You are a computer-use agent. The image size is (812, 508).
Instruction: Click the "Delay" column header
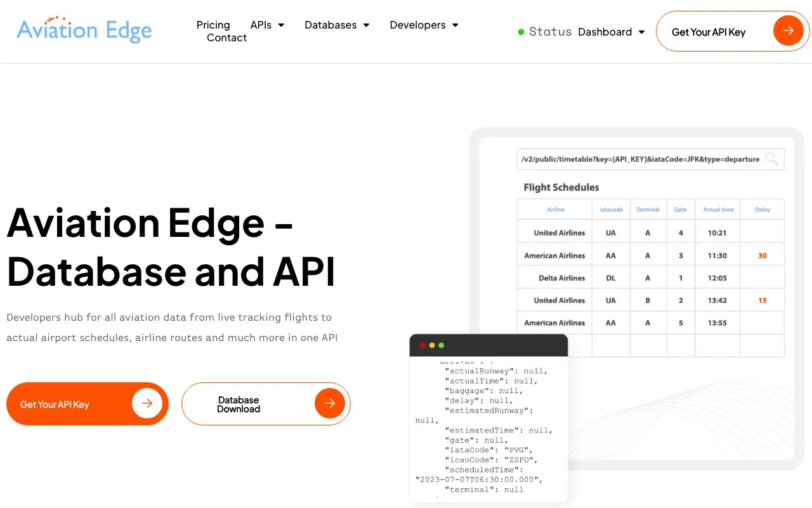tap(763, 210)
